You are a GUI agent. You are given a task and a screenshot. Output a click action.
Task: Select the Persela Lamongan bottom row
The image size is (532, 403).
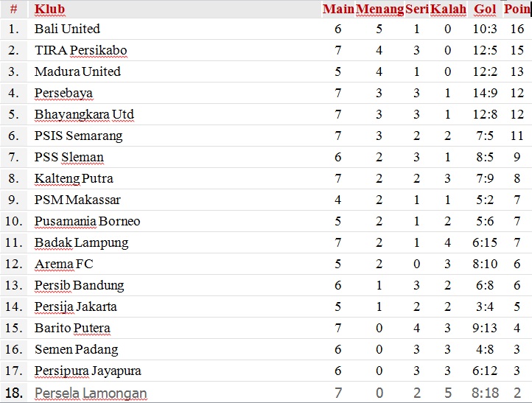pos(91,393)
